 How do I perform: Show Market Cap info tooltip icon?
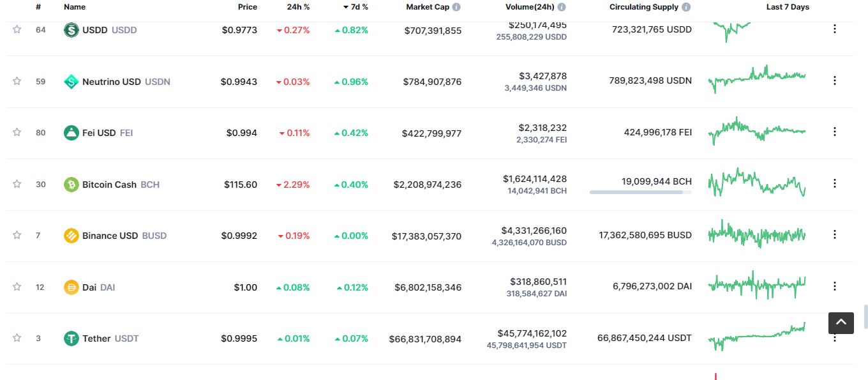456,7
